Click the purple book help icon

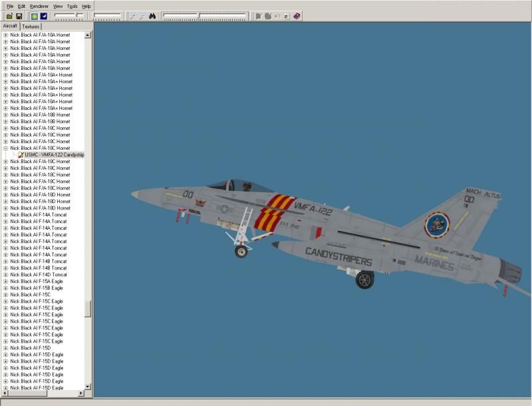click(297, 16)
